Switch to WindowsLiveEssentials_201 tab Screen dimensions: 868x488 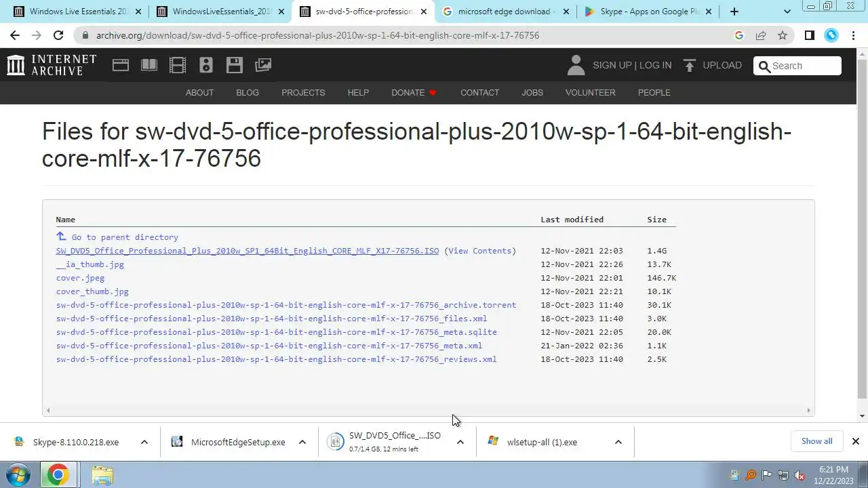pos(221,12)
